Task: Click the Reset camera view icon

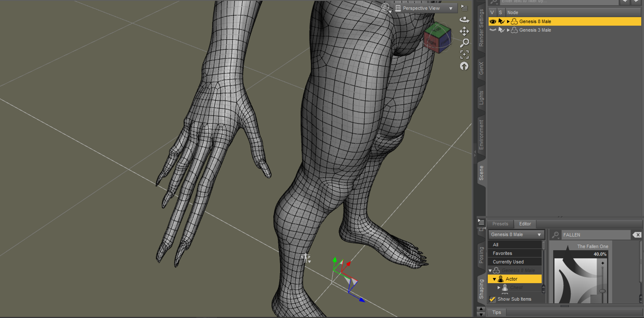Action: pos(464,66)
